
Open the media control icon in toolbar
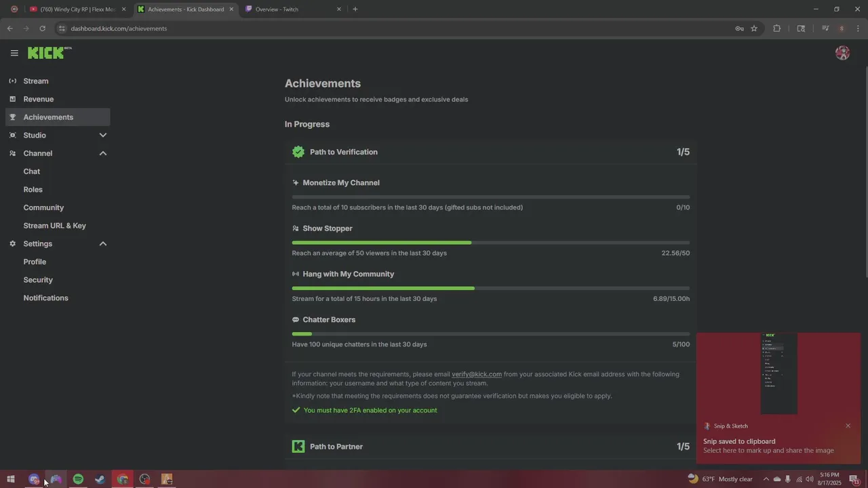point(825,28)
